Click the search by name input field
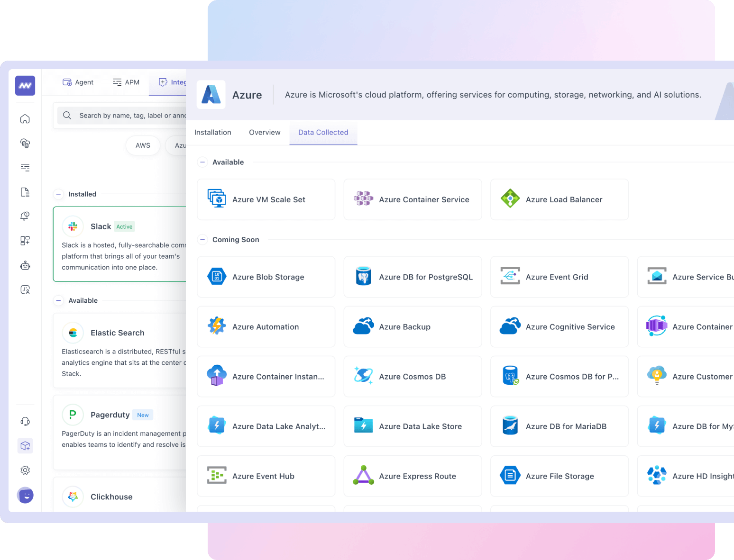Screen dimensions: 734x560 pyautogui.click(x=122, y=116)
